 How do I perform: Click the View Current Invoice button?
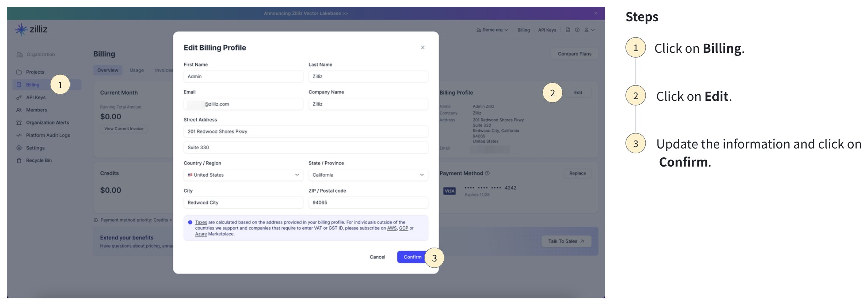124,129
